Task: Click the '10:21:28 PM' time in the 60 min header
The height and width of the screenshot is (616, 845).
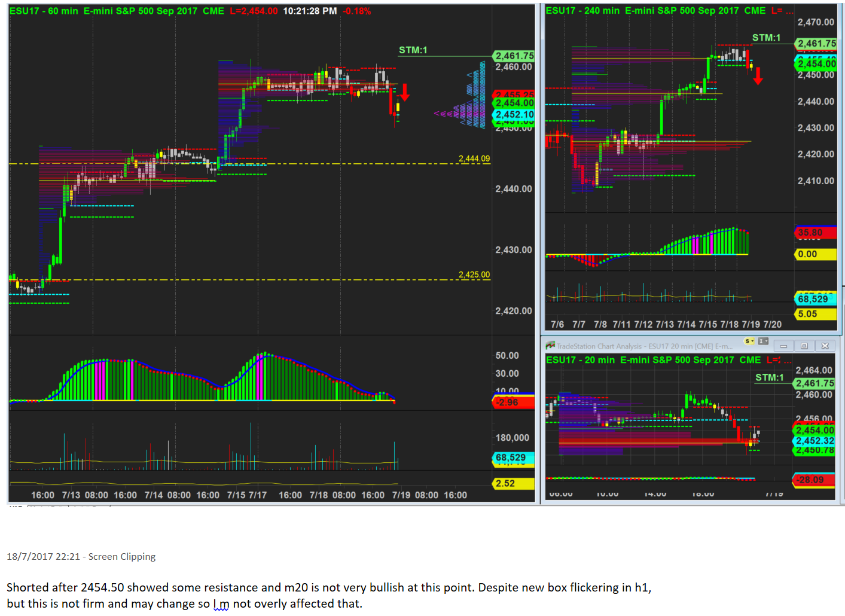Action: pos(310,11)
